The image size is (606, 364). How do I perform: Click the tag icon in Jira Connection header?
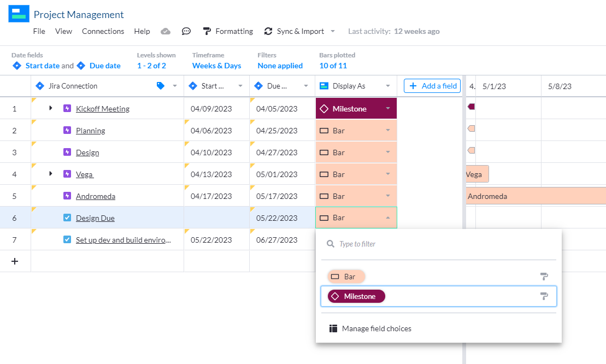point(160,86)
